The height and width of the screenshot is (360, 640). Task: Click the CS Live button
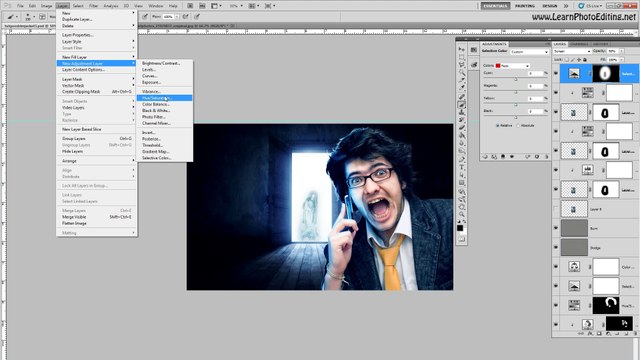coord(589,6)
